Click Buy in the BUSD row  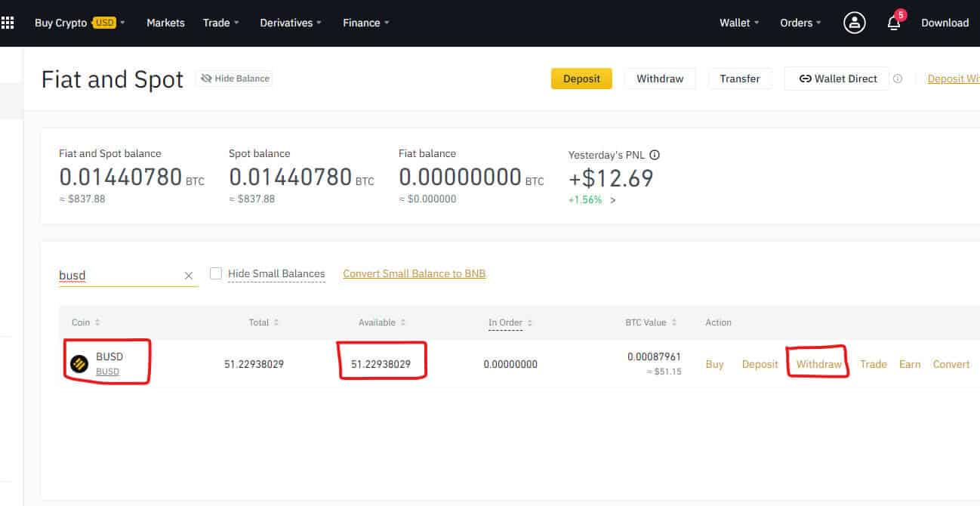(714, 364)
